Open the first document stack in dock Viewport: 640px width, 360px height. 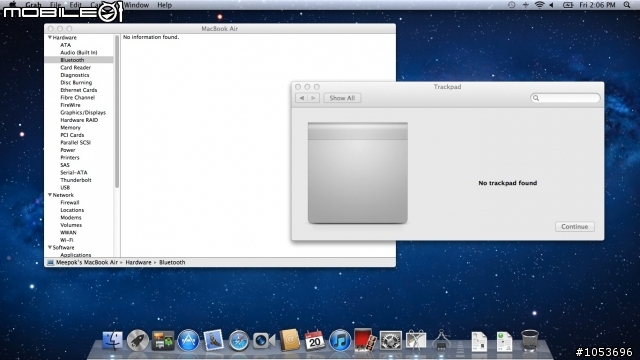click(479, 341)
